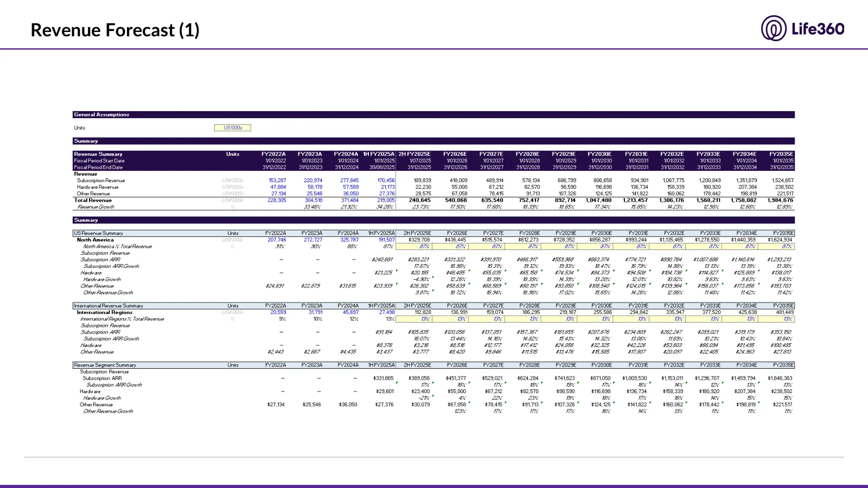
Task: Click the US Revenue Summary heading
Action: (98, 233)
